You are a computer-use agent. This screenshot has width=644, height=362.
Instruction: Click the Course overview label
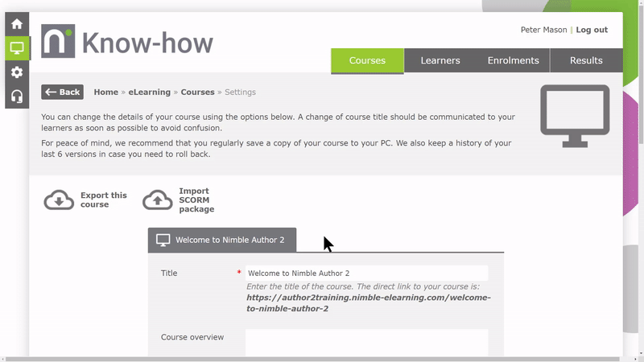tap(192, 337)
